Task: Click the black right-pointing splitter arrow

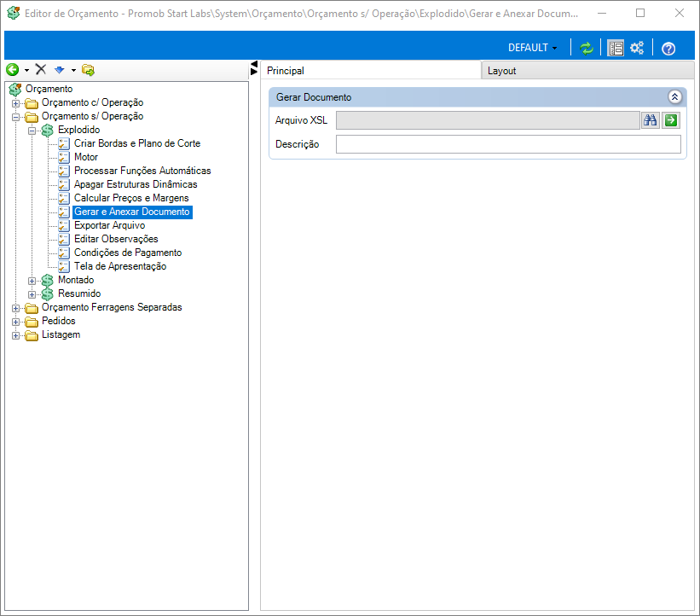Action: pyautogui.click(x=254, y=72)
